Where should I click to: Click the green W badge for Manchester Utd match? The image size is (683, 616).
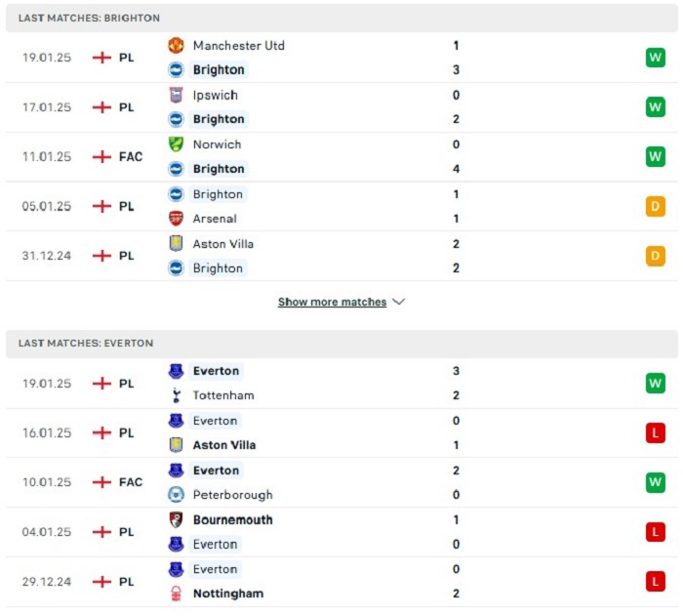pyautogui.click(x=655, y=58)
